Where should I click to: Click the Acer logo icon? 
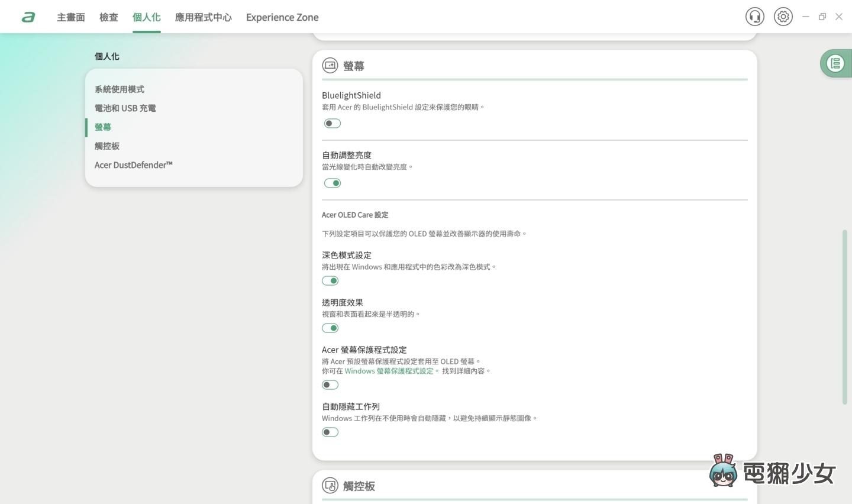28,17
